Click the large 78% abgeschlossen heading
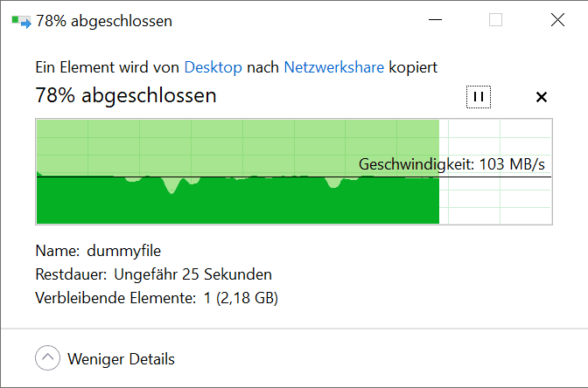 pyautogui.click(x=126, y=95)
